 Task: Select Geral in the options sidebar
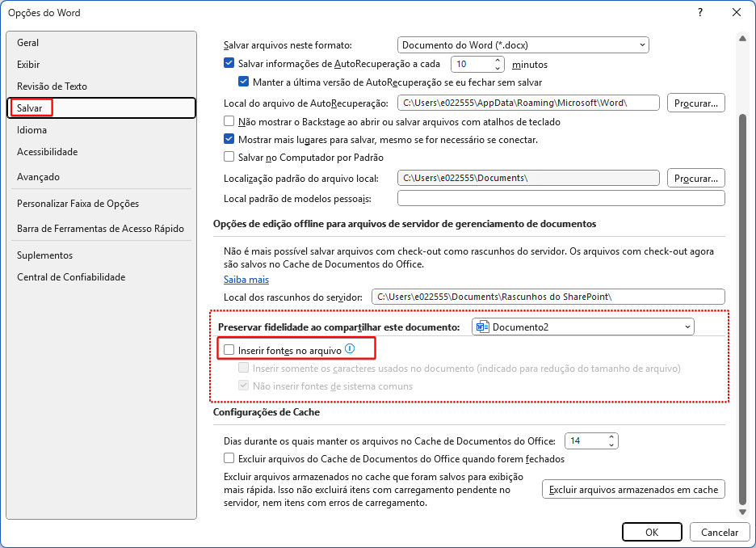point(101,43)
